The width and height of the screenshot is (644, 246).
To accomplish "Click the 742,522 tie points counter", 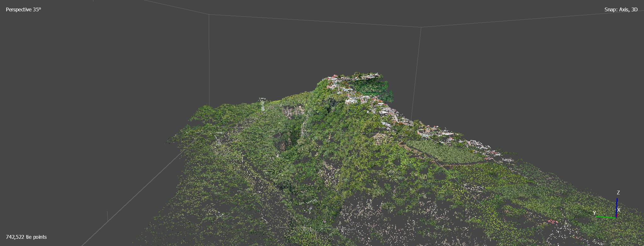I will click(26, 237).
